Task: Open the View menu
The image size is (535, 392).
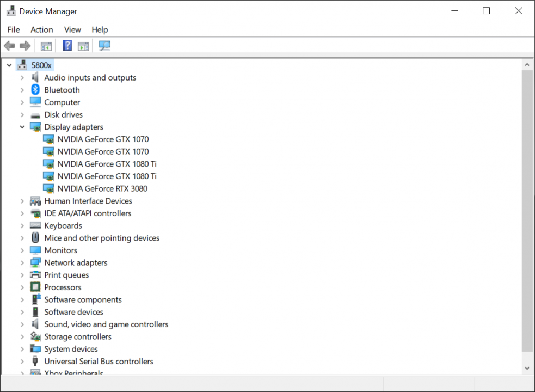Action: pos(72,29)
